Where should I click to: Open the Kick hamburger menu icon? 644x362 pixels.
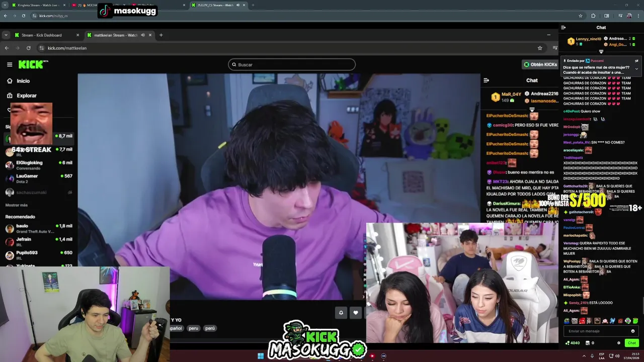pos(10,64)
